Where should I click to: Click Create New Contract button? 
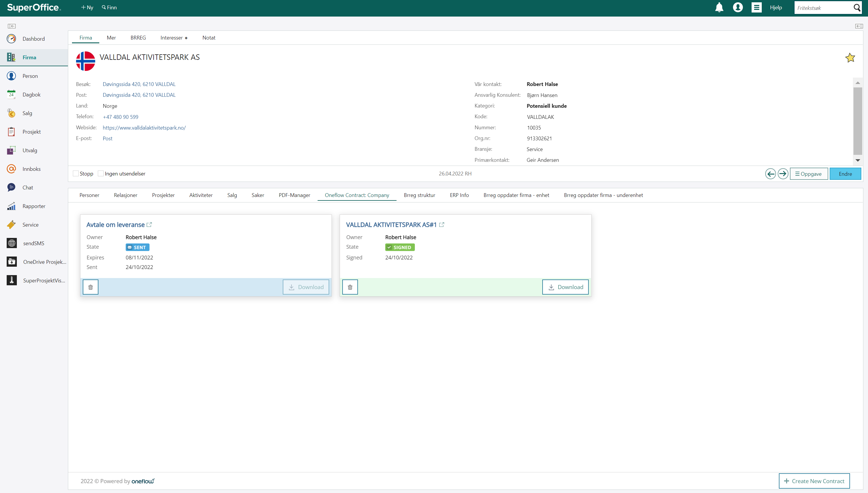(x=814, y=481)
